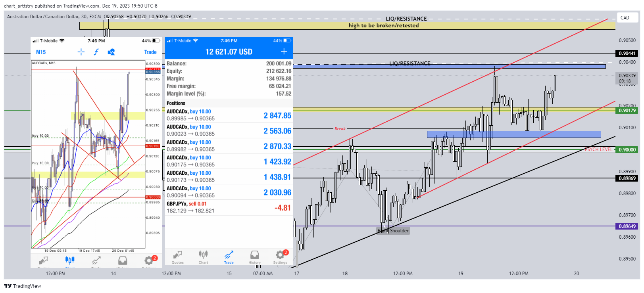The height and width of the screenshot is (293, 644).
Task: Click the PSYCH LEVEL label
Action: point(598,149)
